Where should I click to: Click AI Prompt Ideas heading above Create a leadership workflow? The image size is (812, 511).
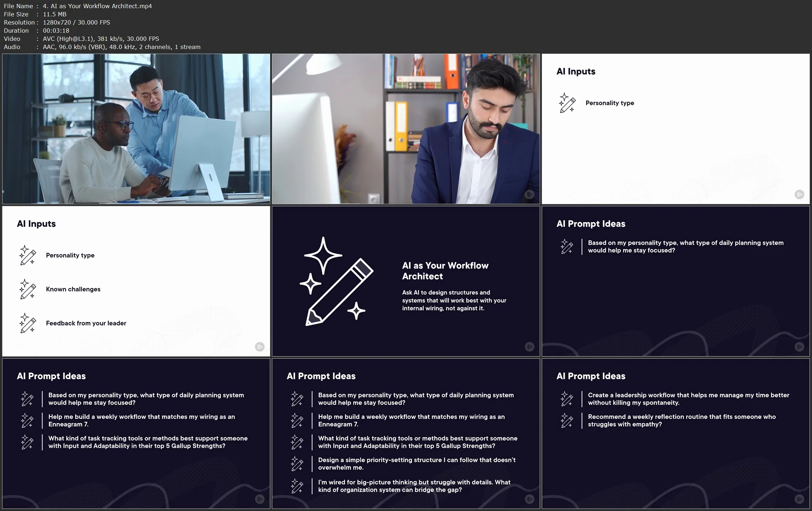point(591,376)
